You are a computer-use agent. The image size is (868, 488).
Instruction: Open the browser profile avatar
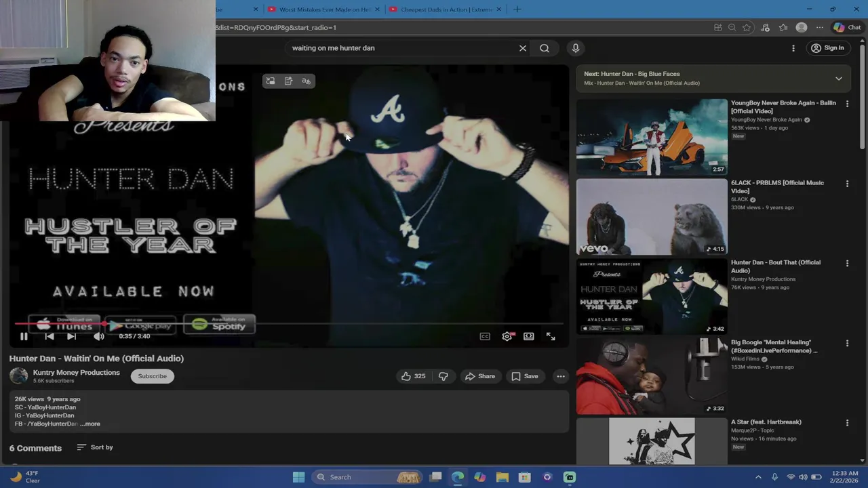point(802,28)
